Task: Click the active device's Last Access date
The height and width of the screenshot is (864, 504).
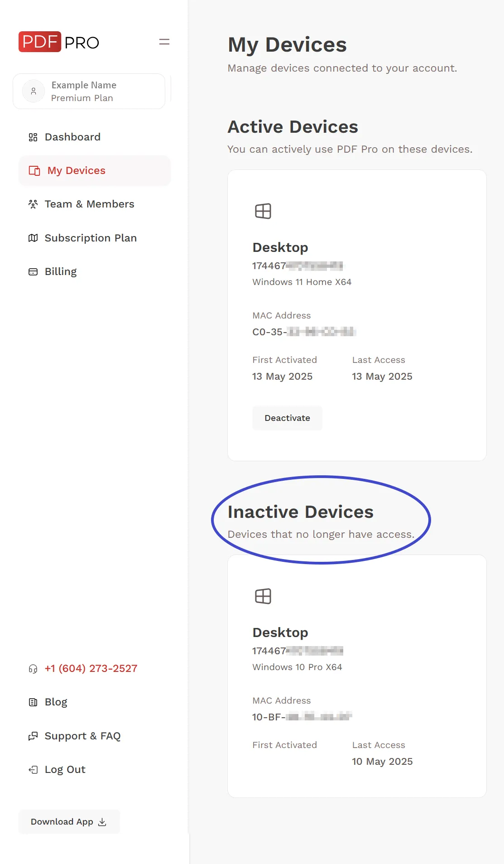Action: point(382,376)
